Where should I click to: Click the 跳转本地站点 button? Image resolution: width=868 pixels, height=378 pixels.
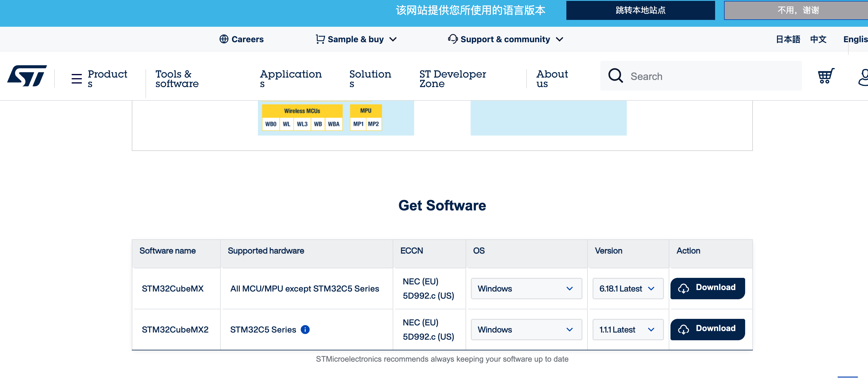point(640,10)
